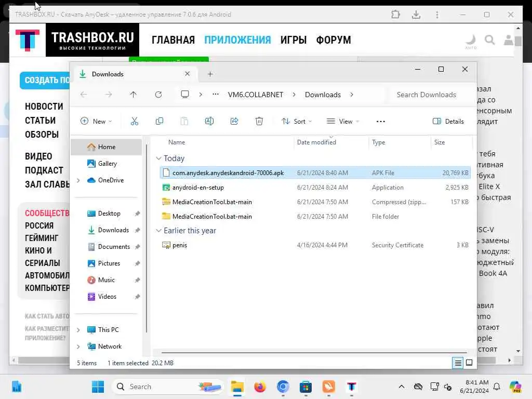Go forward with the Explorer forward arrow
Viewport: 532px width, 399px height.
108,95
